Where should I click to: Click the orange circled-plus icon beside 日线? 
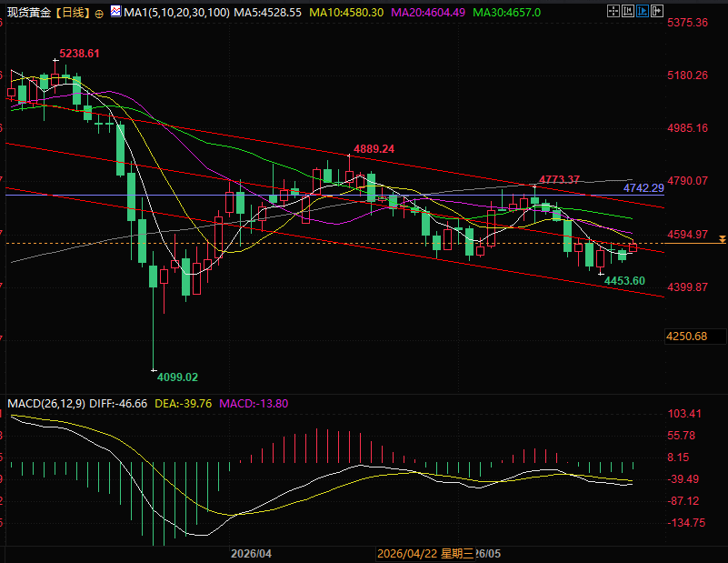(x=99, y=14)
